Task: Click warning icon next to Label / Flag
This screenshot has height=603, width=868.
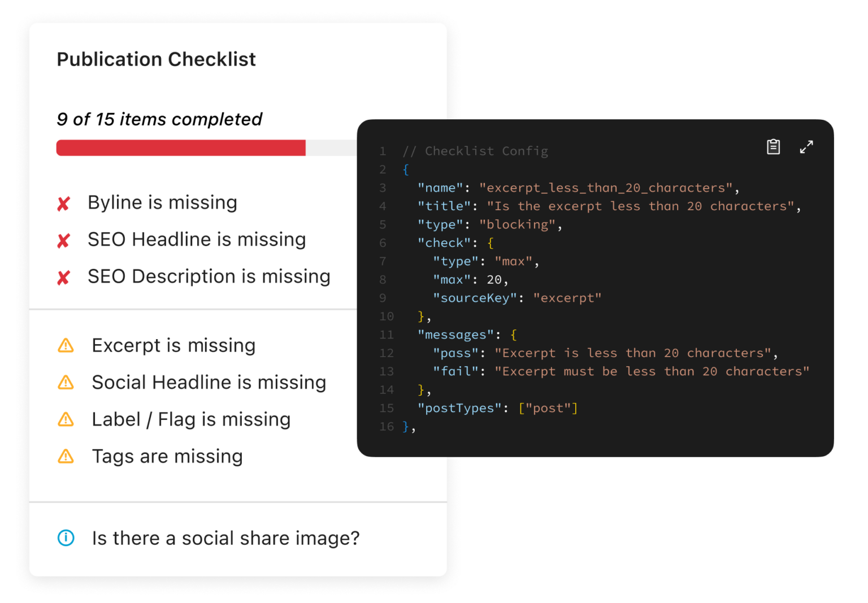Action: point(66,419)
